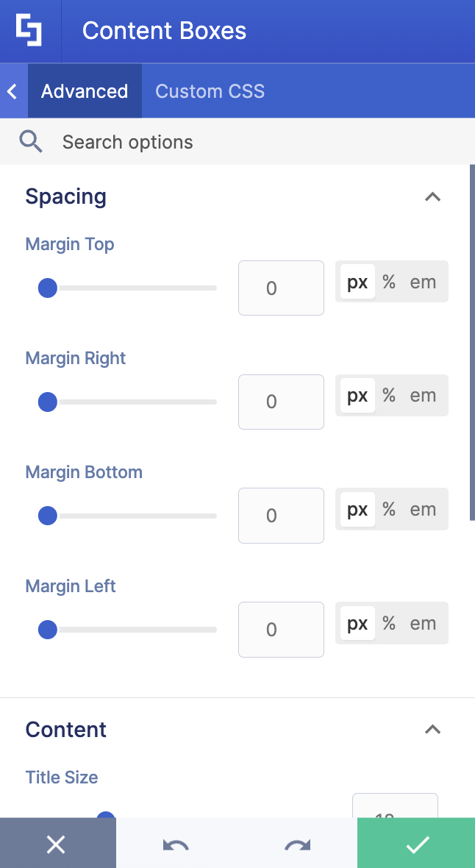Undo the last change
Image resolution: width=475 pixels, height=868 pixels.
pos(176,845)
